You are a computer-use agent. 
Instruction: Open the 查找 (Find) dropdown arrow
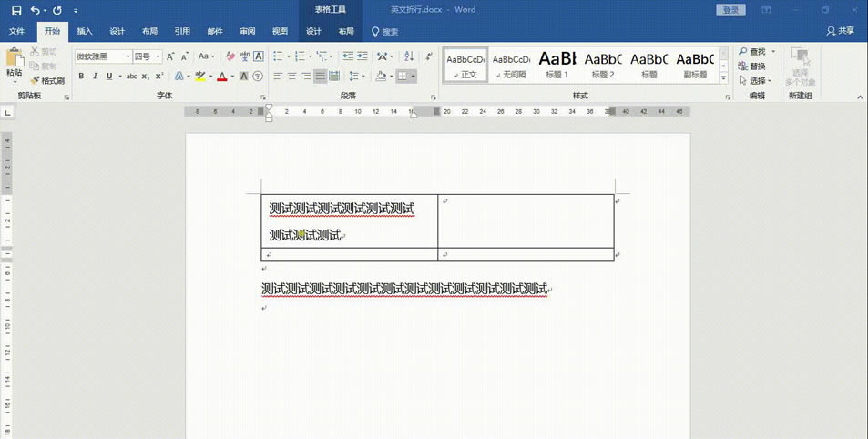pyautogui.click(x=773, y=52)
